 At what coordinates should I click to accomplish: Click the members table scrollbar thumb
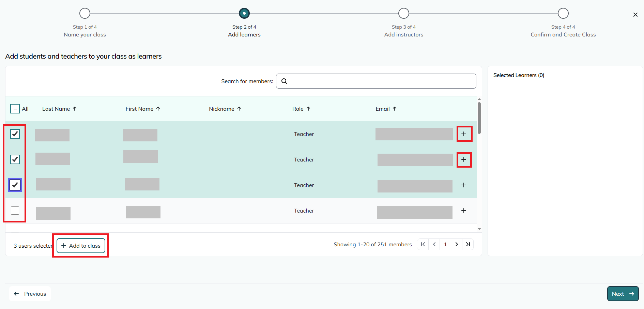(x=479, y=118)
